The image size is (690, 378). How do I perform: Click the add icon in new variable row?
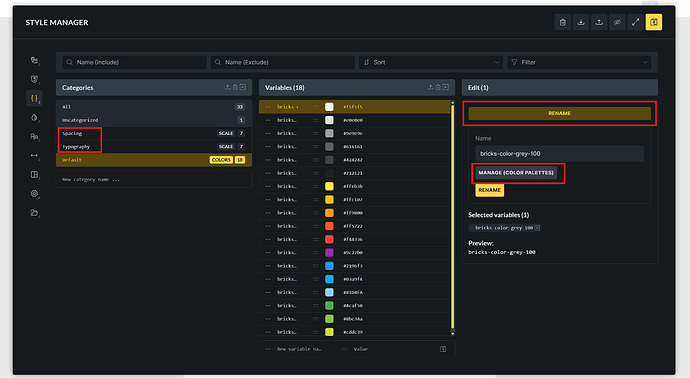tap(443, 349)
